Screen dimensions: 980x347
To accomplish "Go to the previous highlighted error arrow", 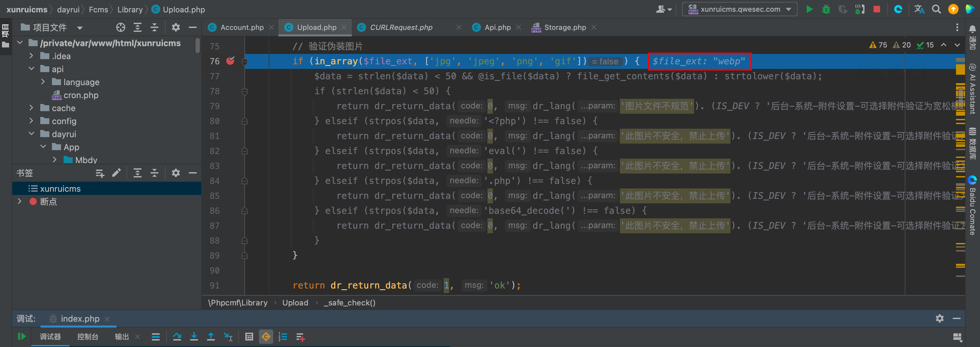I will point(943,45).
